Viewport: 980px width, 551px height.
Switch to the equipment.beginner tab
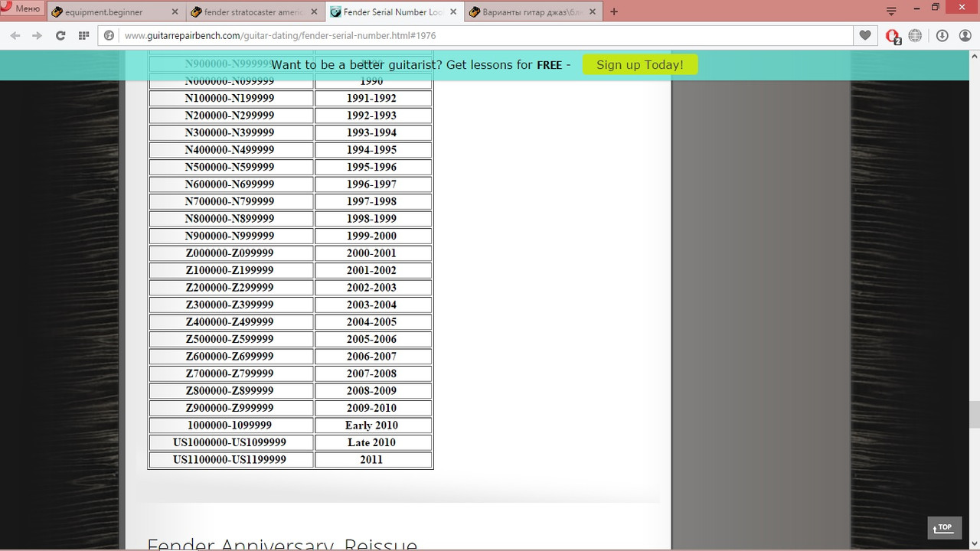(x=115, y=11)
